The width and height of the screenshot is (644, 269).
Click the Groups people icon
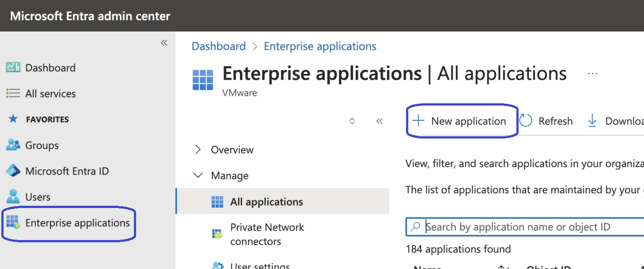(x=13, y=145)
